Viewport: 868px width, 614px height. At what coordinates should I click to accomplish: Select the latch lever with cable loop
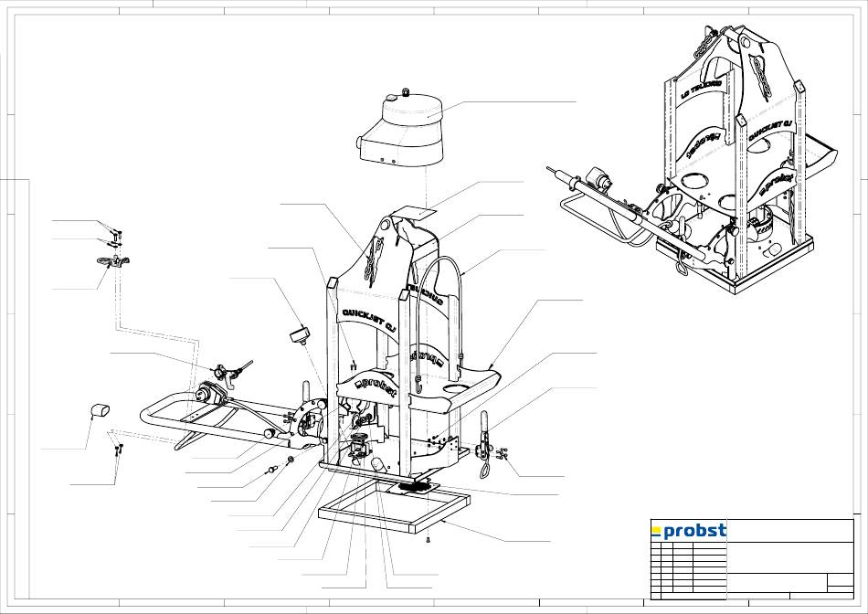[x=484, y=445]
